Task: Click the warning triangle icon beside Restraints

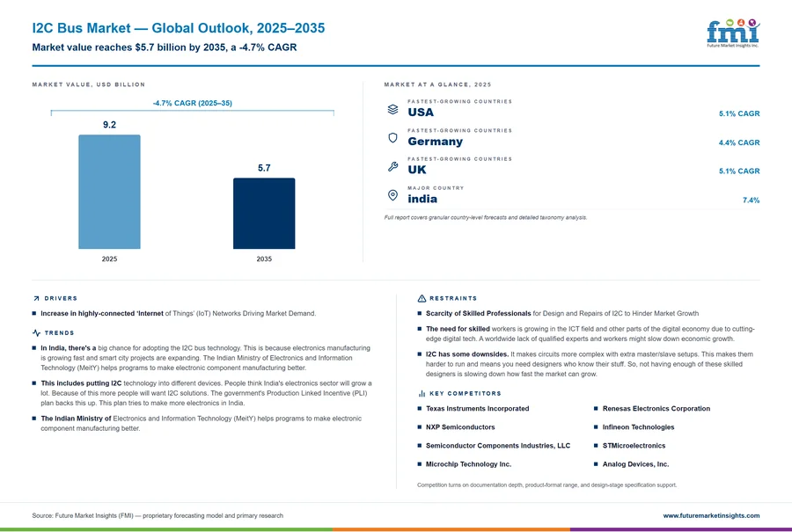Action: point(422,299)
